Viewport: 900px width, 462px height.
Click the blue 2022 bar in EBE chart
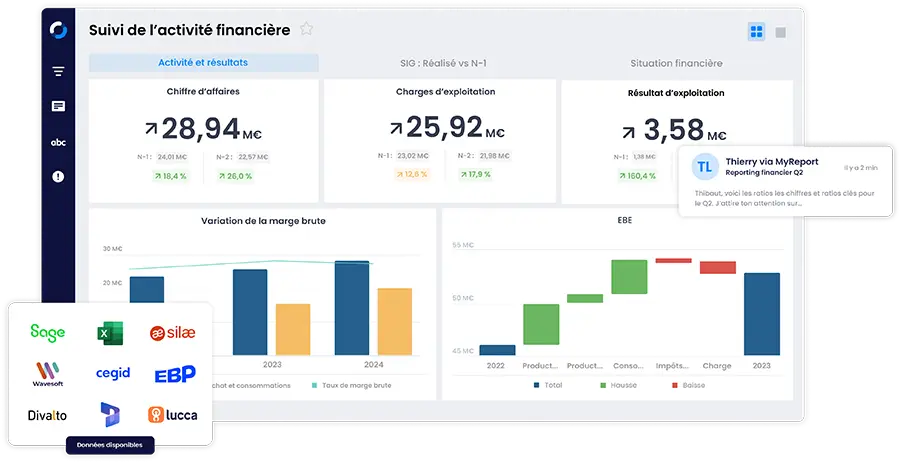click(x=497, y=350)
